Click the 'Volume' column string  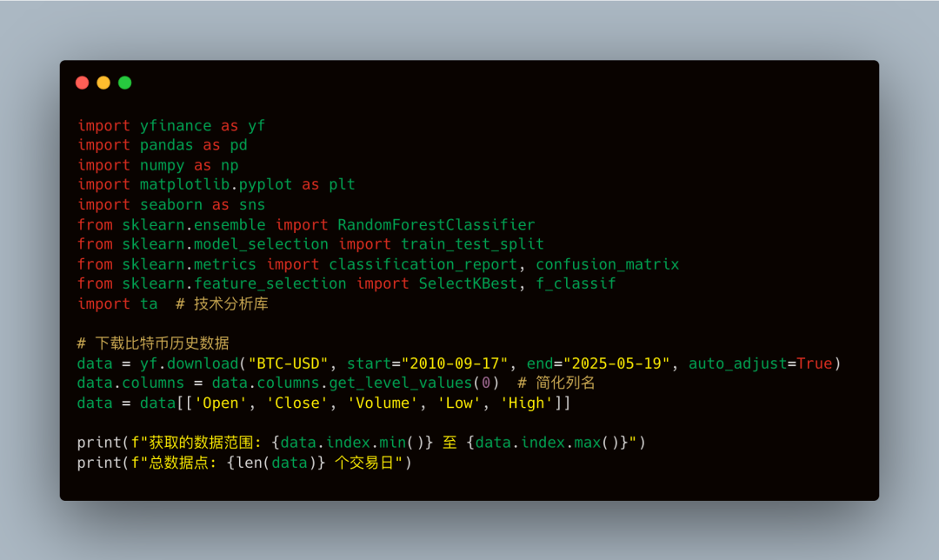383,403
